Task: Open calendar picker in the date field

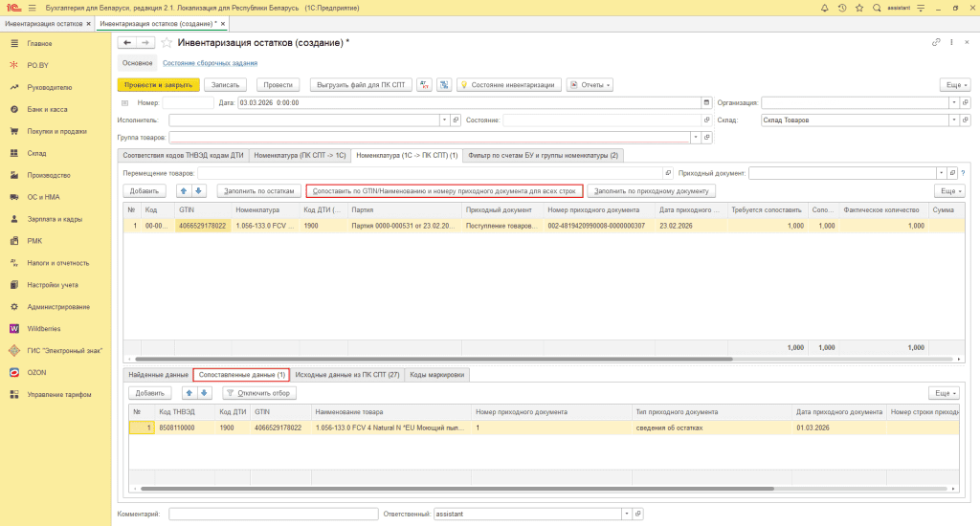Action: point(706,102)
